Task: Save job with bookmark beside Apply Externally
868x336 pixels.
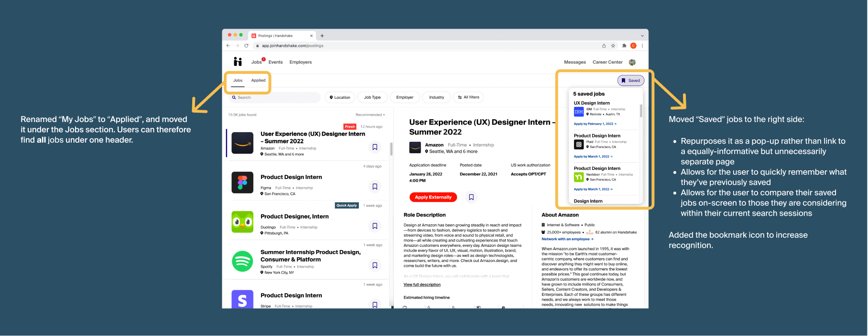Action: tap(471, 197)
